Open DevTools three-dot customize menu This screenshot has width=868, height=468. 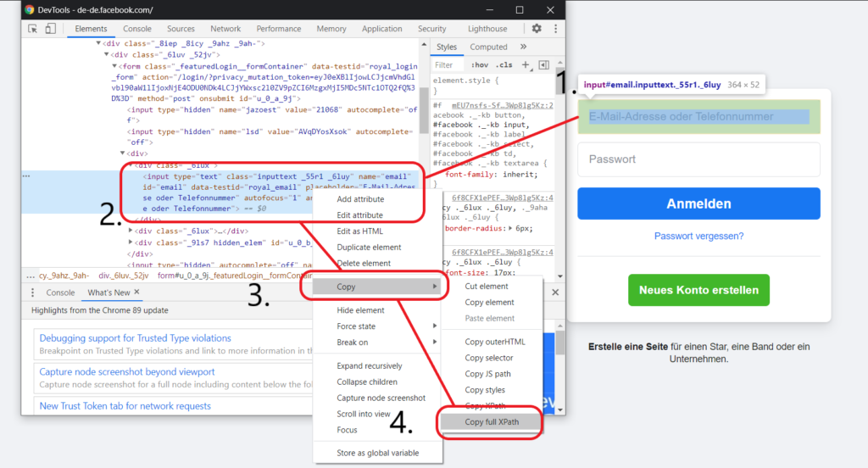[555, 29]
